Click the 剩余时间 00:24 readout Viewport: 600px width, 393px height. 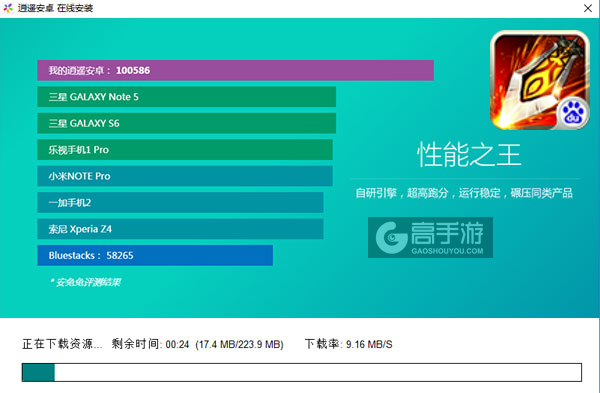[x=150, y=344]
